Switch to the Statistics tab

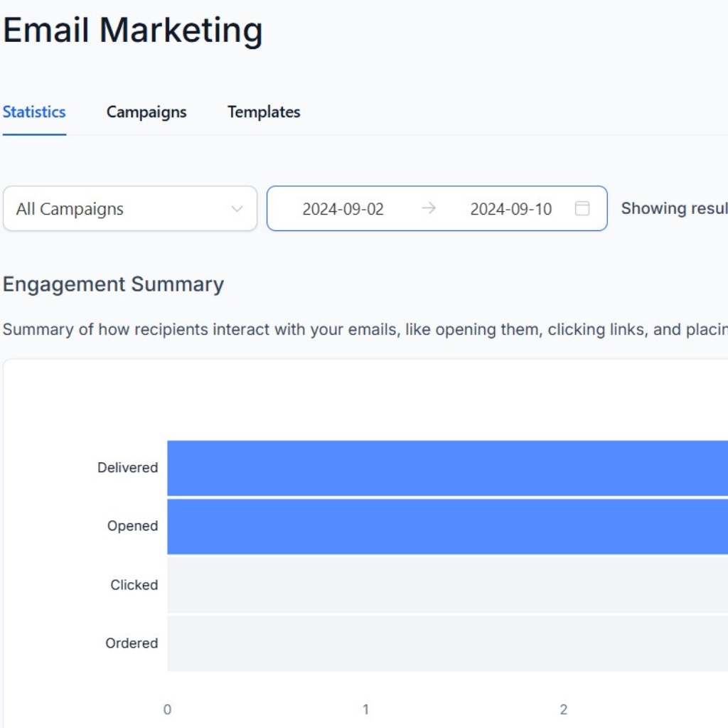coord(34,112)
